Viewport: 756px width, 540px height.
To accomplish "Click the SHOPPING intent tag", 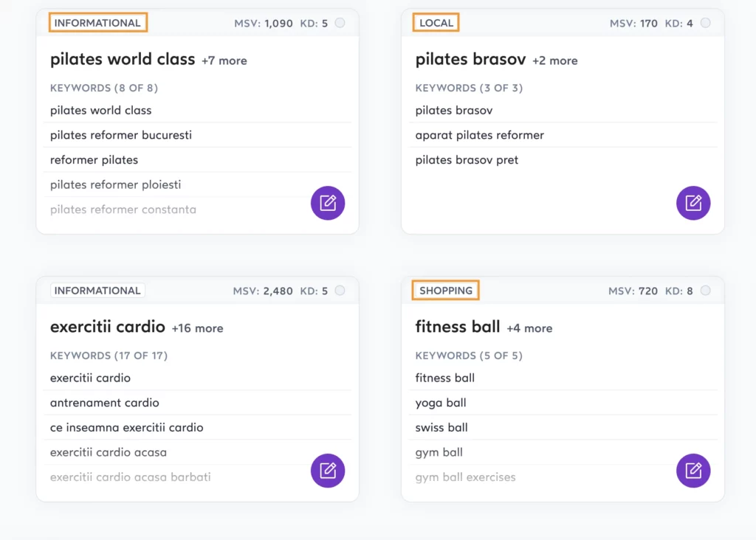I will click(446, 291).
